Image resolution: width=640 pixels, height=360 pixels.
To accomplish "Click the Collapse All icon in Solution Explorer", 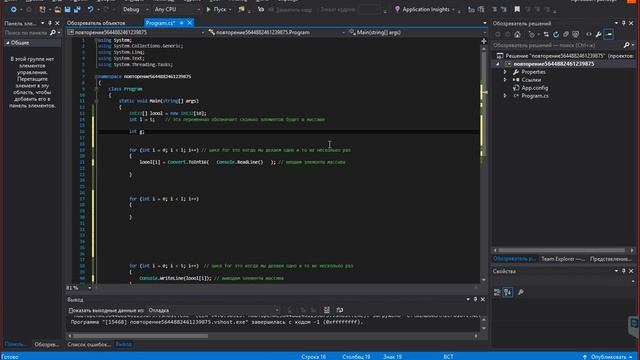I will pyautogui.click(x=566, y=35).
